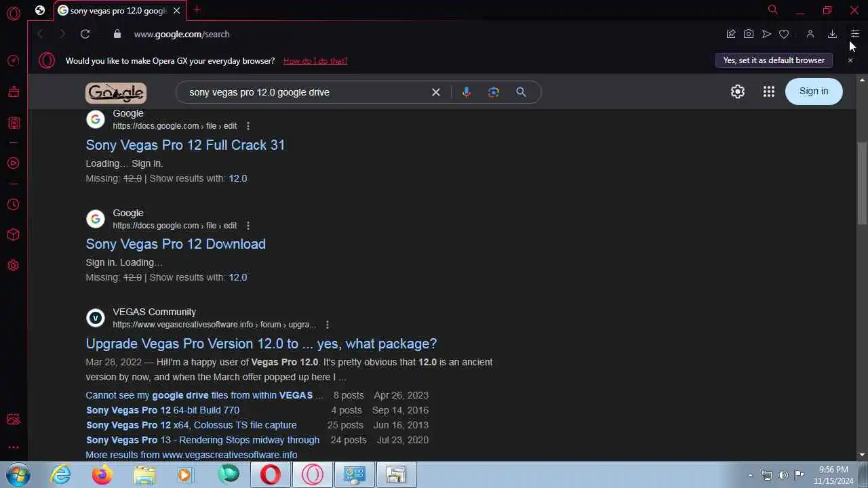Open the profile account icon in toolbar
The image size is (868, 488).
coord(810,34)
